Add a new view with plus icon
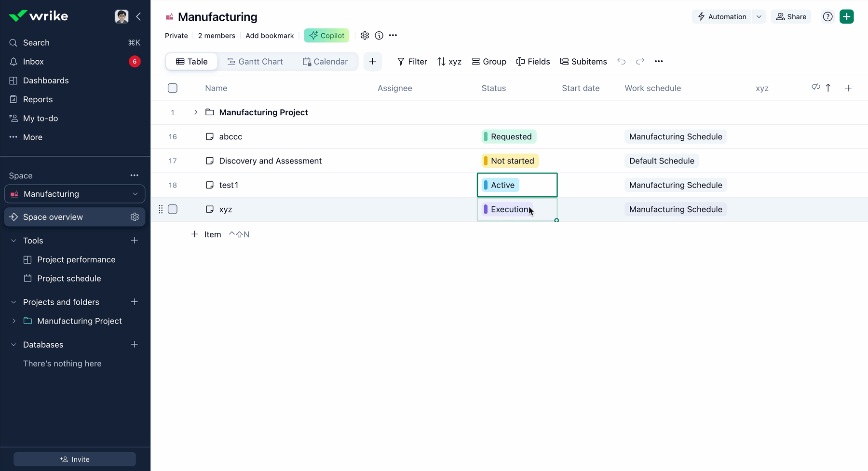 click(372, 61)
